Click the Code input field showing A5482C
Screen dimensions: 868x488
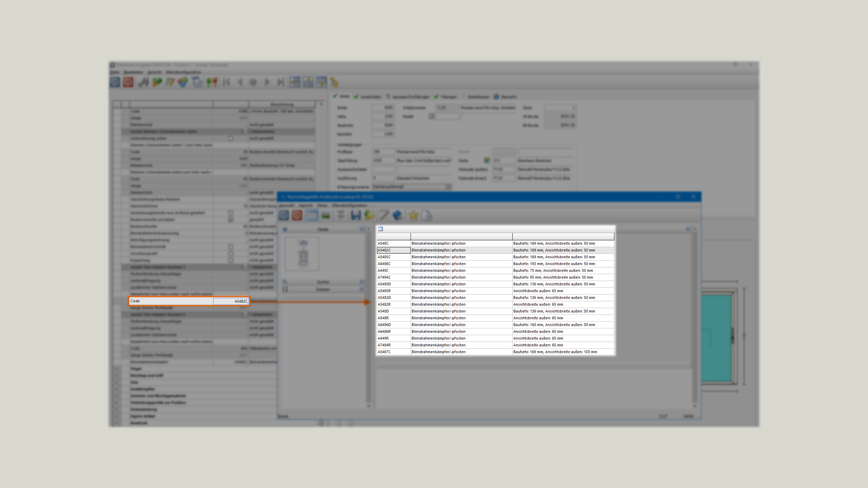pos(231,301)
